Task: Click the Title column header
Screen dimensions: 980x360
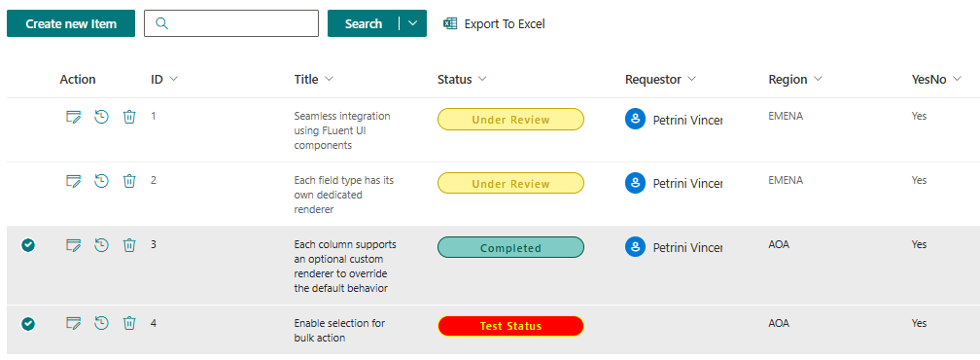Action: tap(313, 80)
